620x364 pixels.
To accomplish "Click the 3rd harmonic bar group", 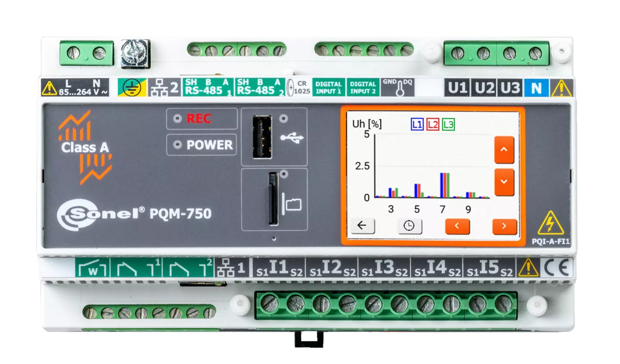I will [393, 192].
